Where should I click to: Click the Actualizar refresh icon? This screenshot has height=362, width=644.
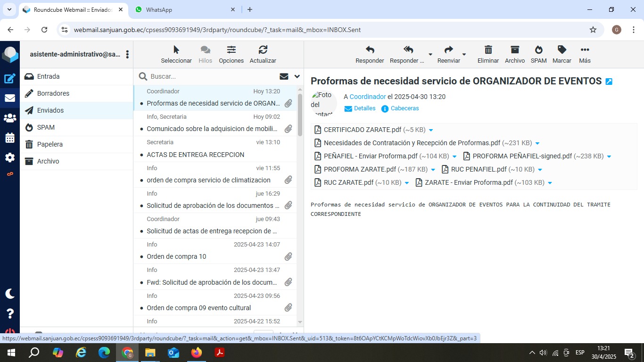[x=263, y=50]
